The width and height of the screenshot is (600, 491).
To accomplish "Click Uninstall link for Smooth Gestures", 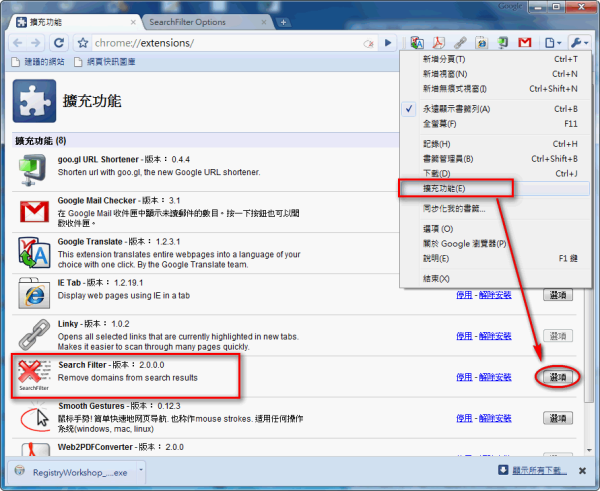I will click(x=495, y=418).
